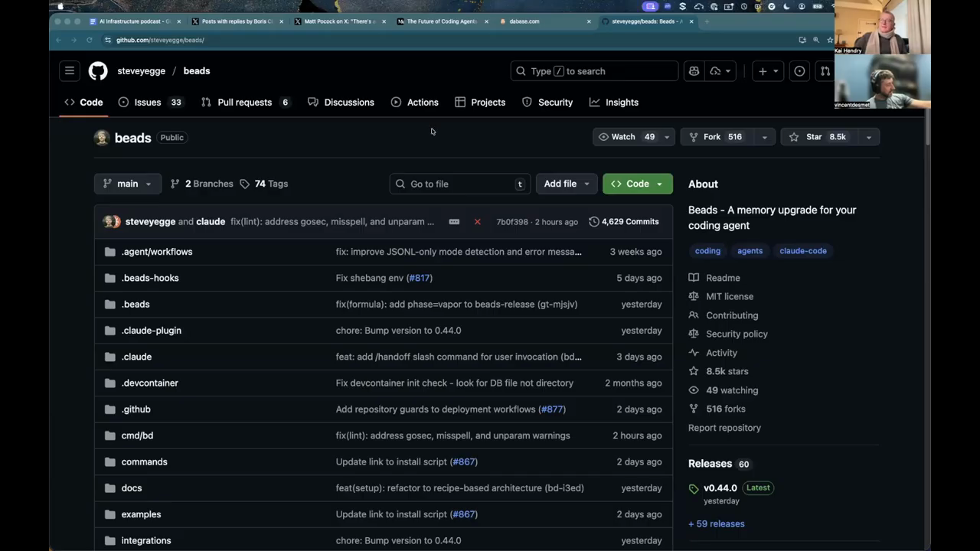Switch to the Pull requests tab
This screenshot has width=980, height=551.
(244, 103)
